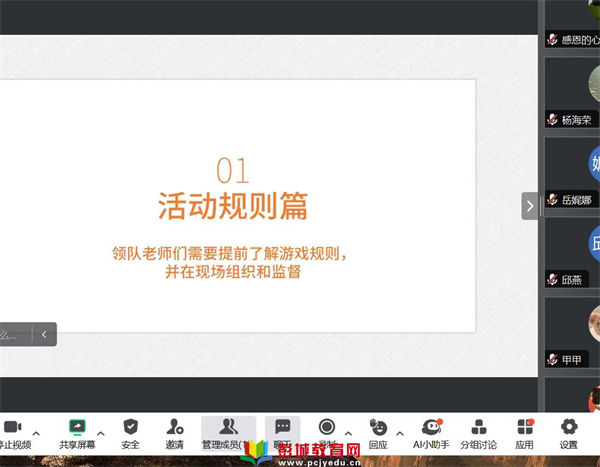Open the apps grid icon
The height and width of the screenshot is (467, 600).
[x=525, y=426]
